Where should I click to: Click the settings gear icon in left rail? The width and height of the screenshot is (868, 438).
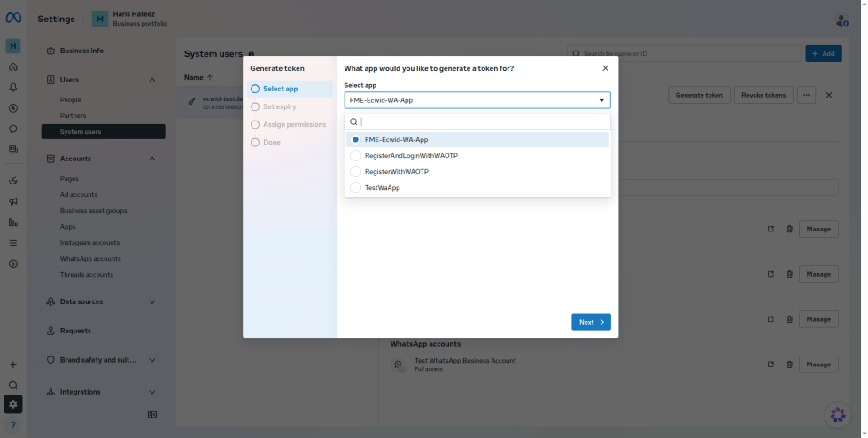(13, 404)
